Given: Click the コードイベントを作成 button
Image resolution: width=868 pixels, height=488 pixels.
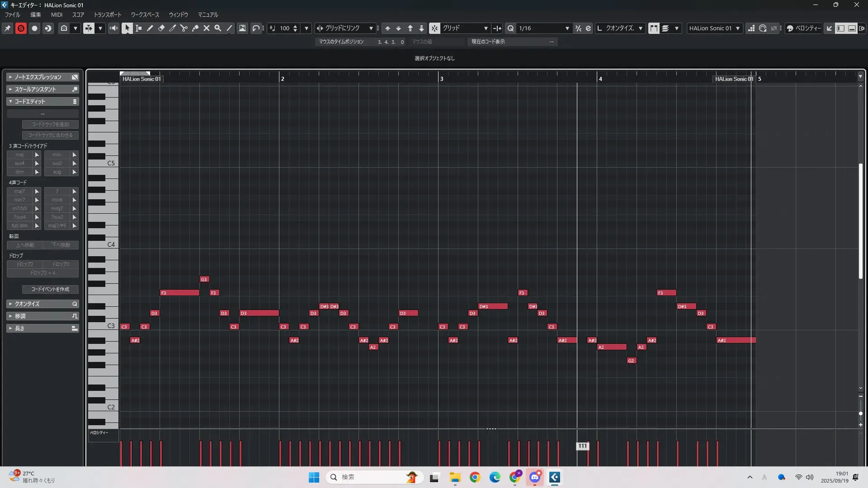Looking at the screenshot, I should pos(50,289).
